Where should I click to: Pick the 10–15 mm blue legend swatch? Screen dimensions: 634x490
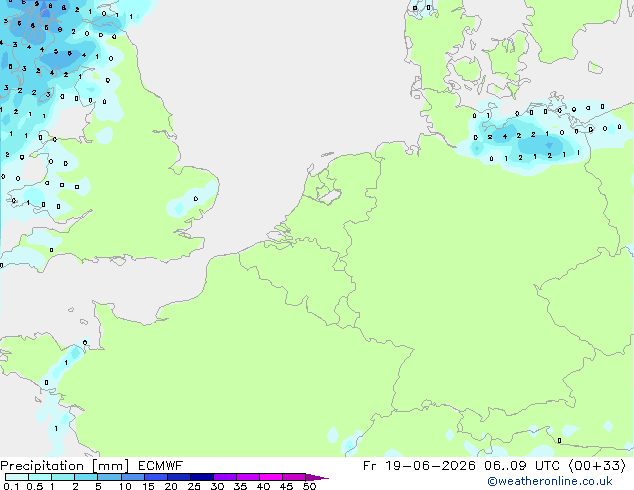pyautogui.click(x=133, y=477)
